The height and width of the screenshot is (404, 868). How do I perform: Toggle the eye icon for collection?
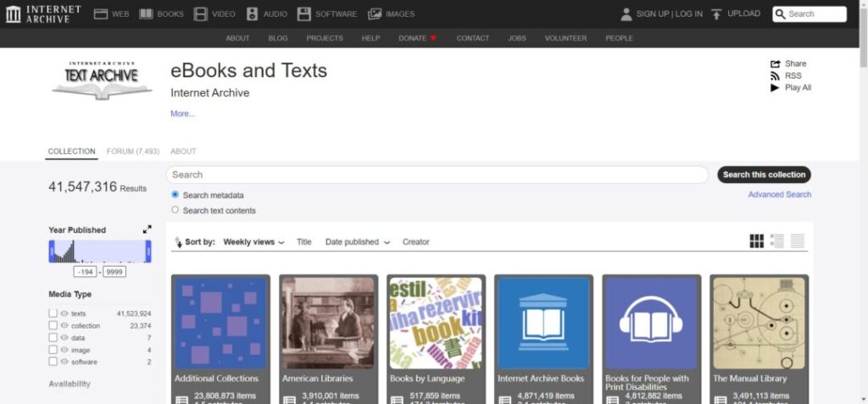(64, 325)
